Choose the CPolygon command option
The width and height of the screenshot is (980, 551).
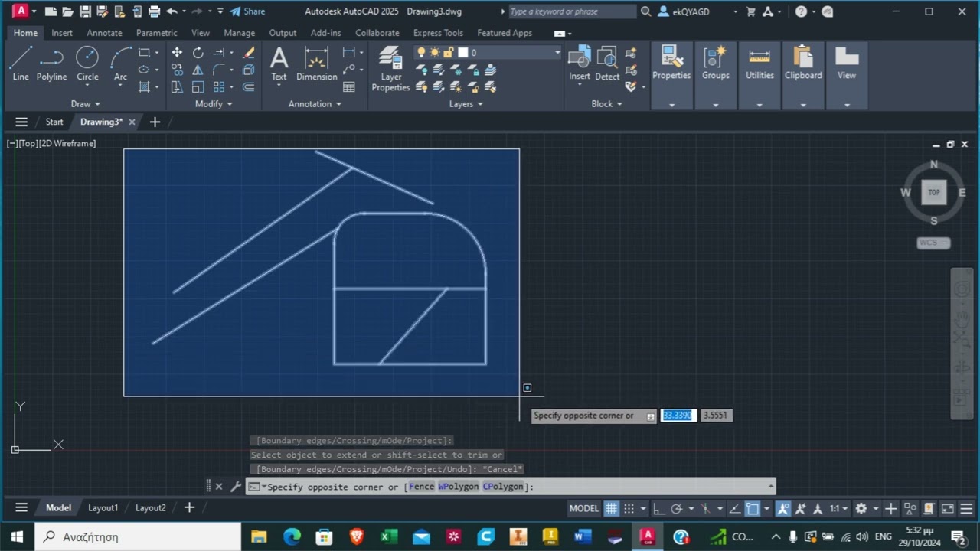click(503, 487)
